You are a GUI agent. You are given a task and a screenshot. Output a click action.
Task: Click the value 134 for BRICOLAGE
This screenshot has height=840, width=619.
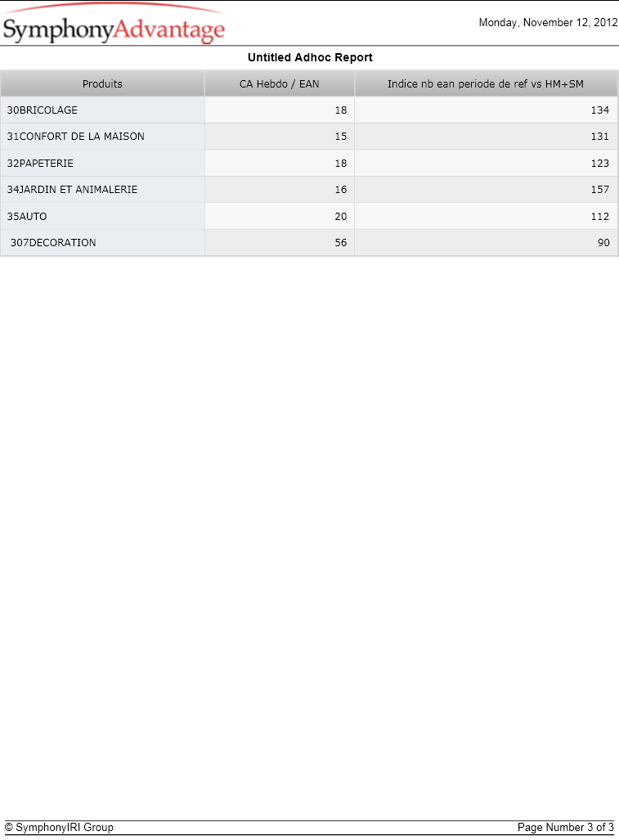(x=599, y=110)
